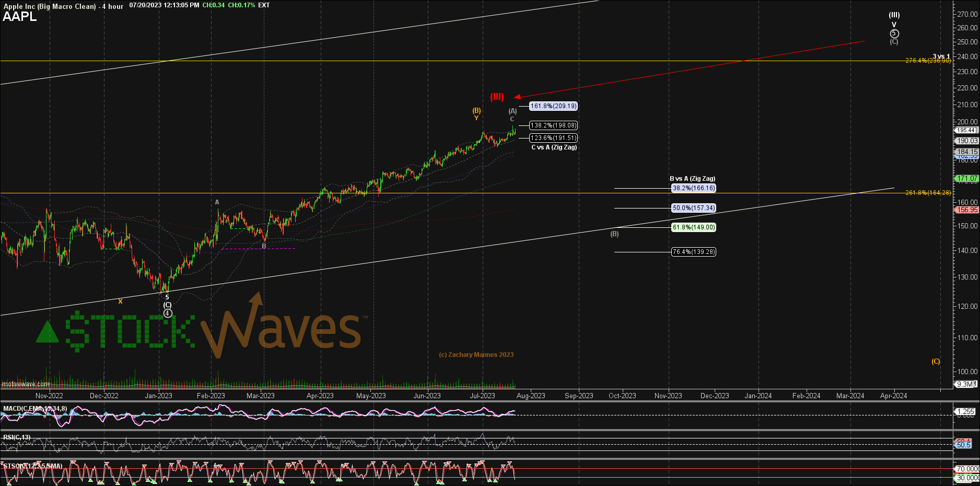Click the circled 5 label at top right
Screen dimensions: 980x486
[x=894, y=33]
